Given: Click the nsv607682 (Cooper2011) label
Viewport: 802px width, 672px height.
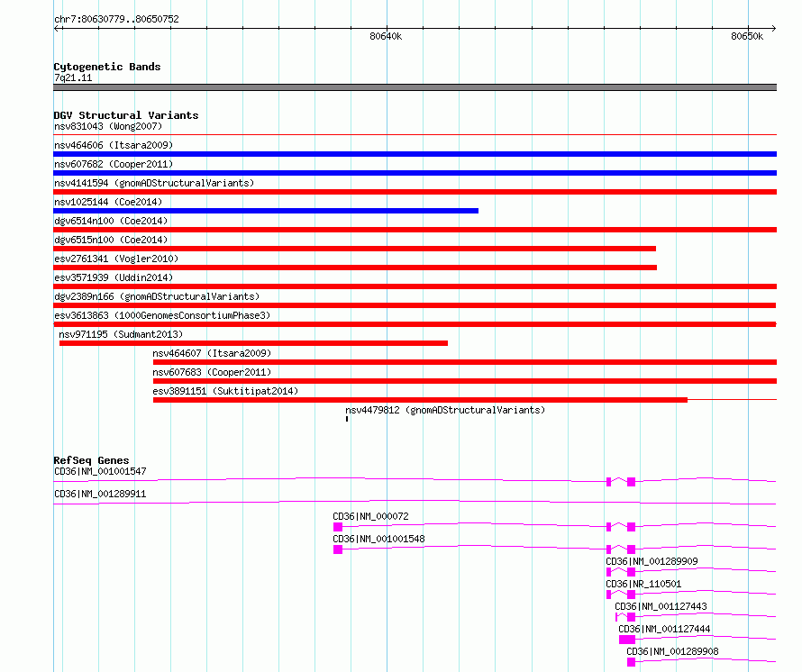Looking at the screenshot, I should click(x=114, y=164).
